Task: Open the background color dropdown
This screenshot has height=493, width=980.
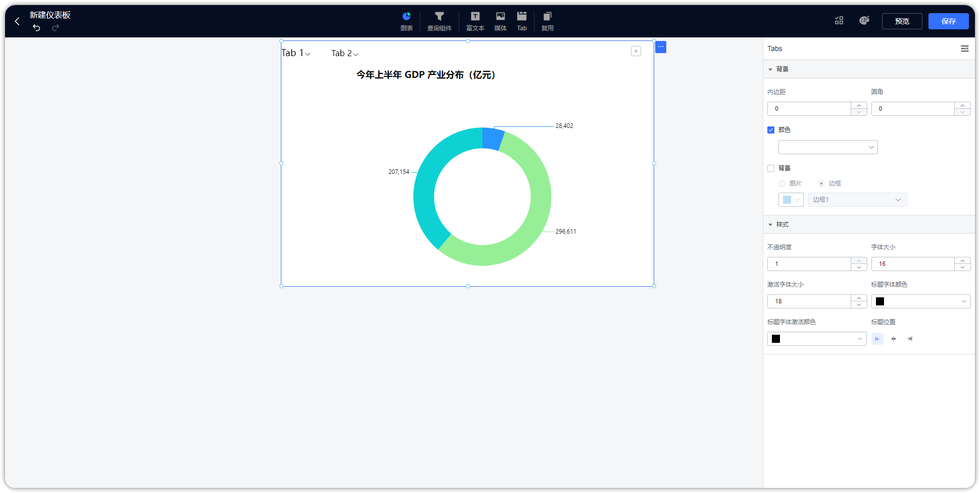Action: 828,147
